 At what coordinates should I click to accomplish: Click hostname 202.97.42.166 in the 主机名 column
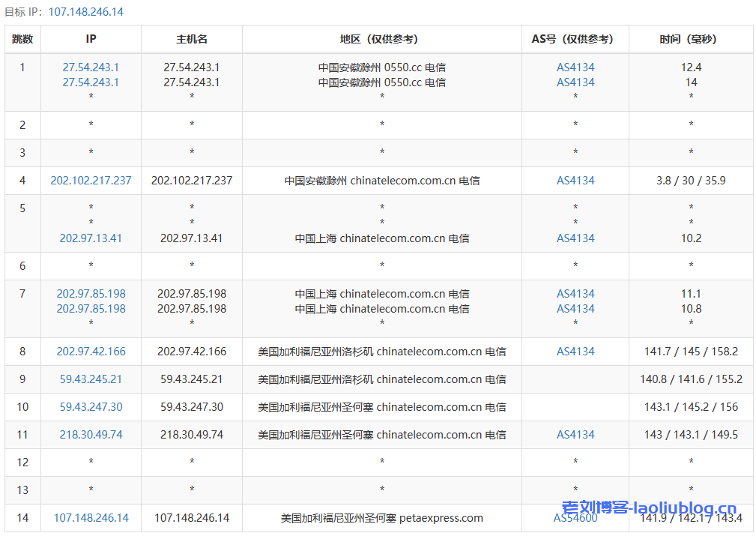click(x=192, y=352)
